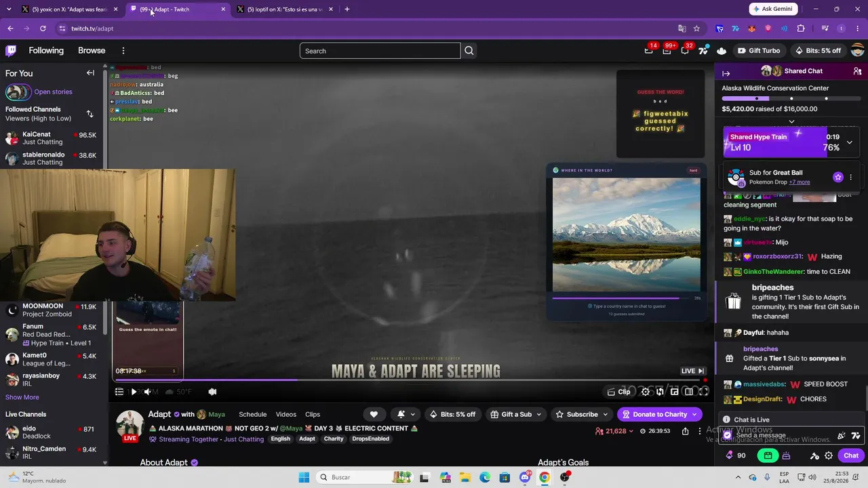Open the Schedule tab for Adapt

[252, 414]
